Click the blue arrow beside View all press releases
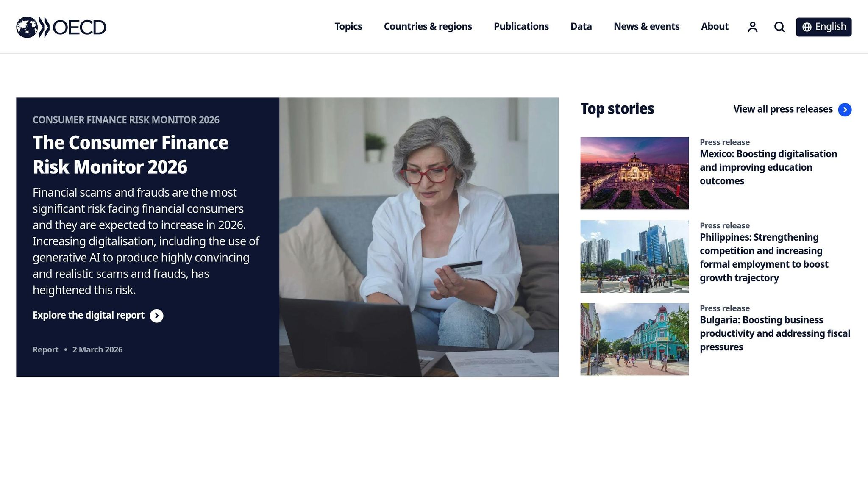The image size is (868, 488). (x=845, y=110)
